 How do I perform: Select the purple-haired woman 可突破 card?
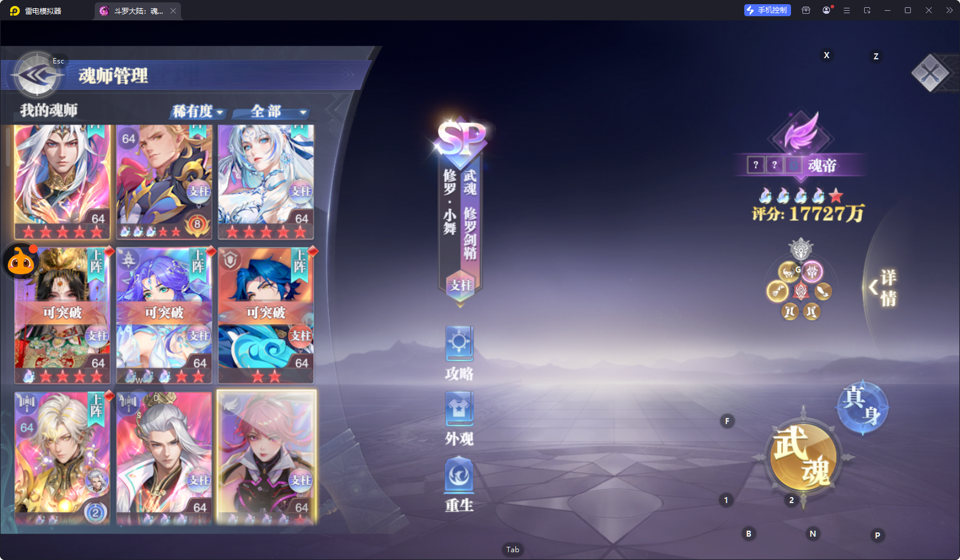[164, 316]
